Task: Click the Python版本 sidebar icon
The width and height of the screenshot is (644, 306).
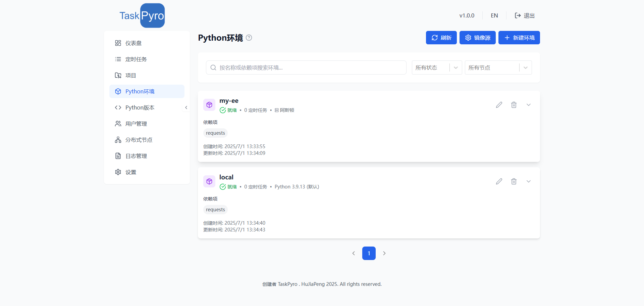Action: click(x=118, y=107)
